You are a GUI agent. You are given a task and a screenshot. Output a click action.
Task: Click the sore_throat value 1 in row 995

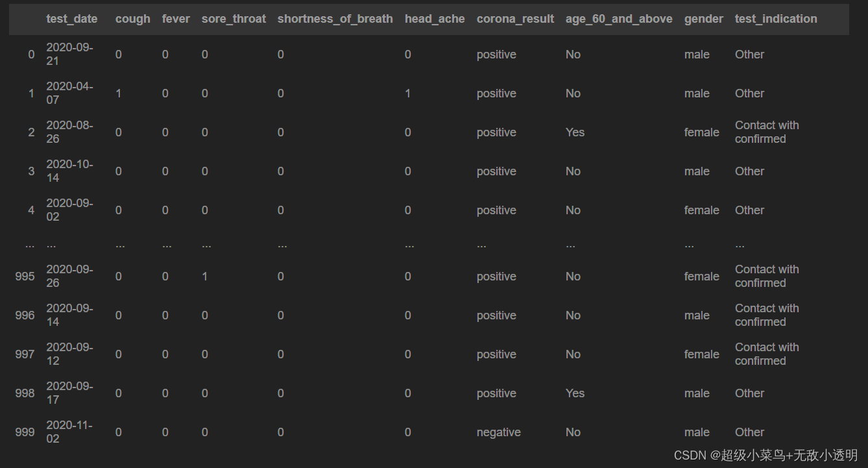(205, 277)
